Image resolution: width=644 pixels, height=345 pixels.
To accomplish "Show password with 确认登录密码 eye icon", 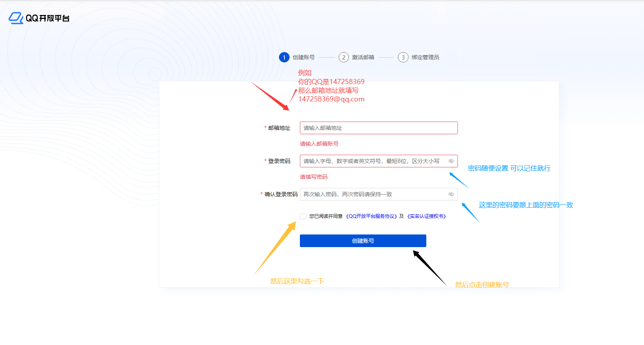I will tap(451, 194).
